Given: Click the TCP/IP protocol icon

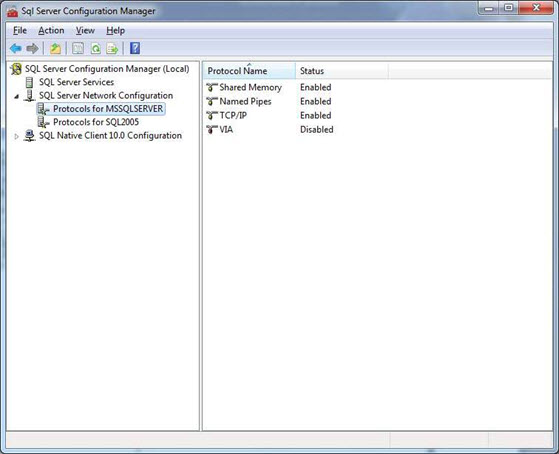Looking at the screenshot, I should coord(212,116).
